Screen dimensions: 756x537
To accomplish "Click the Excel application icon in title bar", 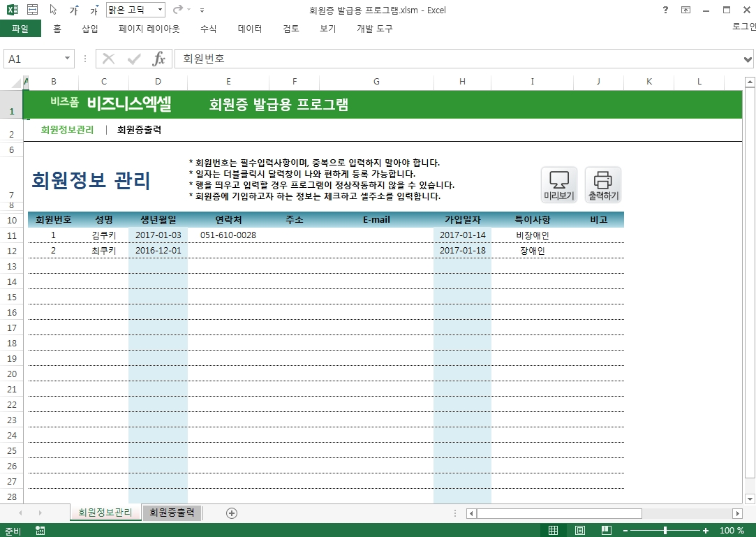I will [13, 10].
